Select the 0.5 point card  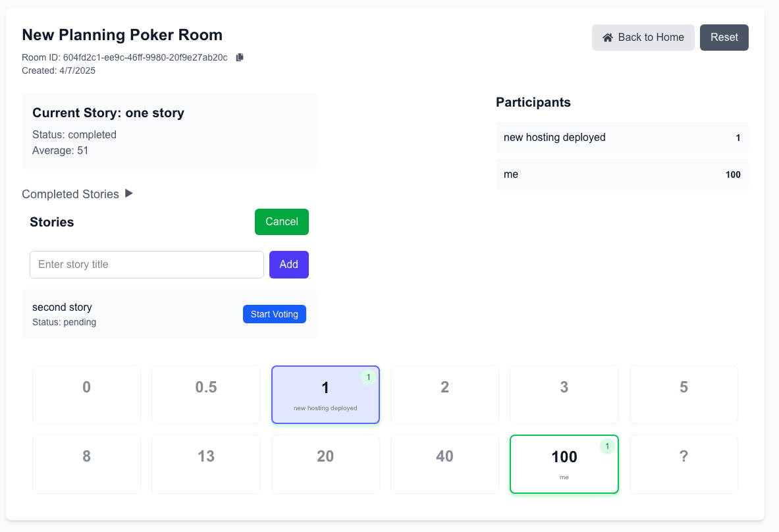pos(205,394)
